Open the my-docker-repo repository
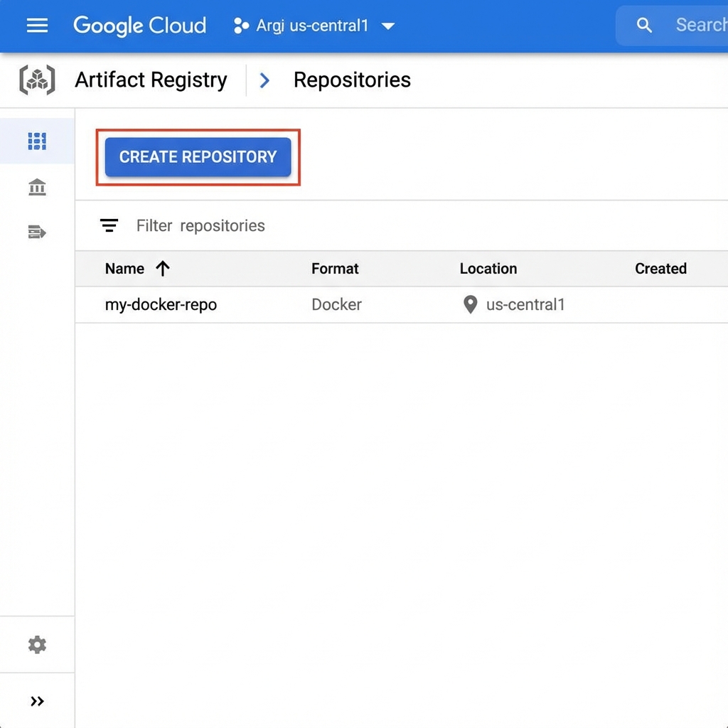This screenshot has width=728, height=728. click(161, 305)
